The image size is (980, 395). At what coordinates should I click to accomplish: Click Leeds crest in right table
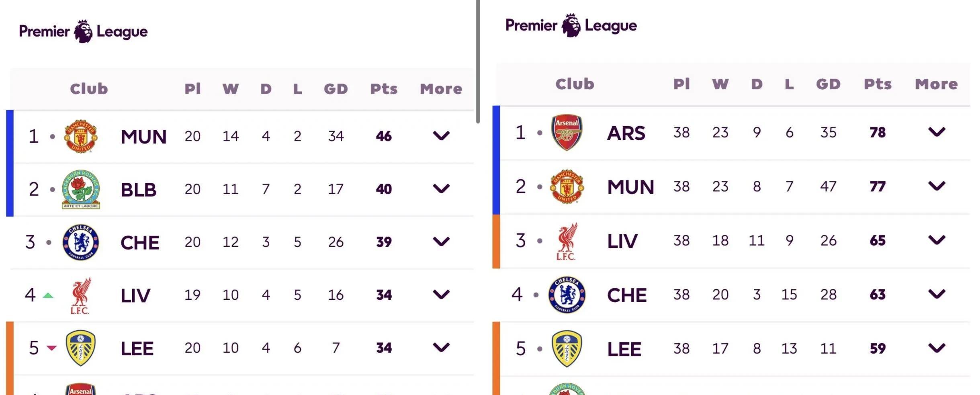point(567,348)
